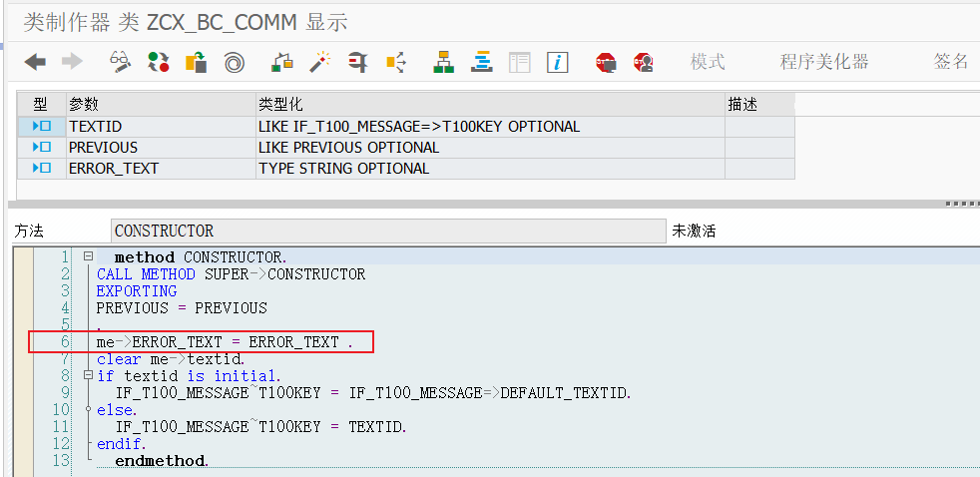This screenshot has height=477, width=980.
Task: Click the Enhance spiral icon
Action: (x=235, y=62)
